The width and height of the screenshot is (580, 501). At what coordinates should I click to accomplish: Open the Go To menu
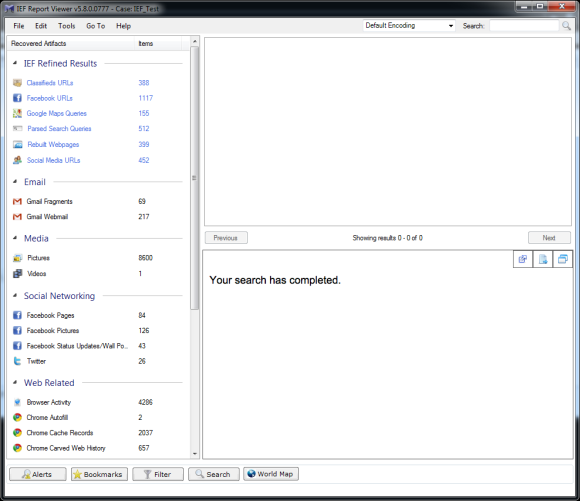tap(95, 26)
